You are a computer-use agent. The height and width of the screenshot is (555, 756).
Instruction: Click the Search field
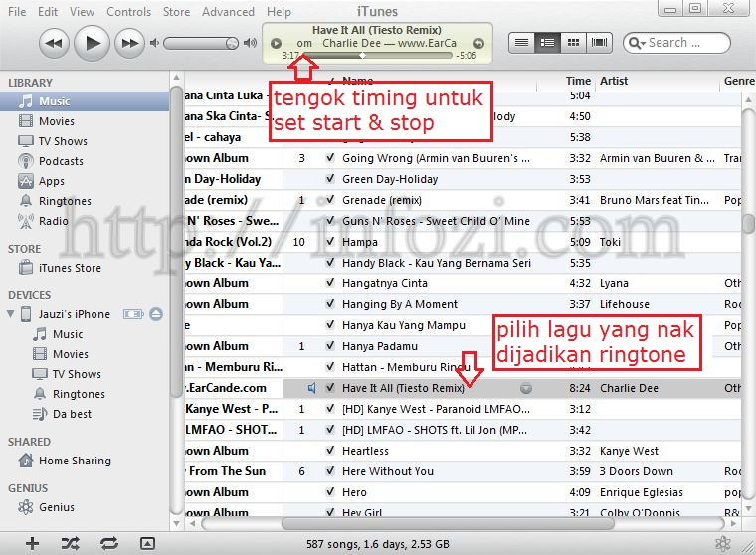[x=677, y=43]
